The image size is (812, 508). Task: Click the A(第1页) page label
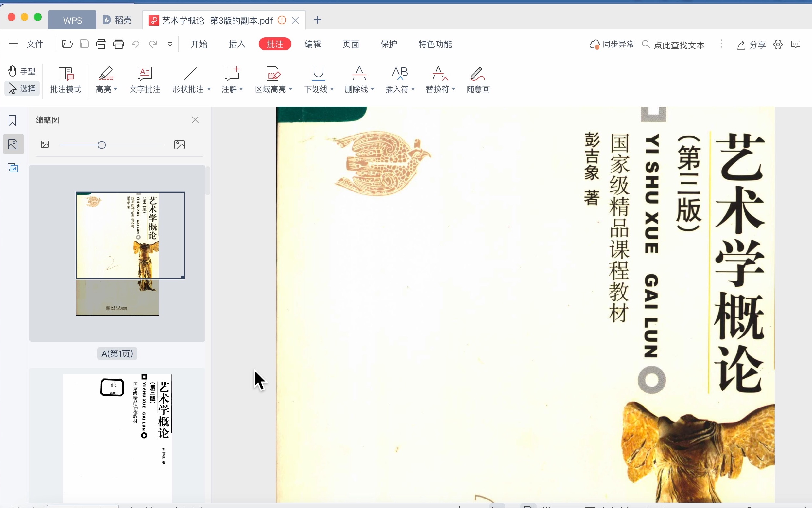117,354
